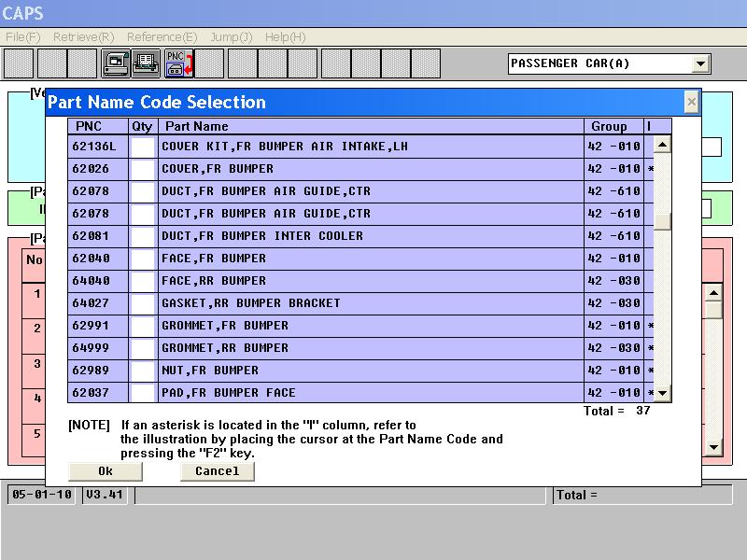Click the asterisk in NUT,FR BUMPER row
The height and width of the screenshot is (560, 747).
point(651,371)
